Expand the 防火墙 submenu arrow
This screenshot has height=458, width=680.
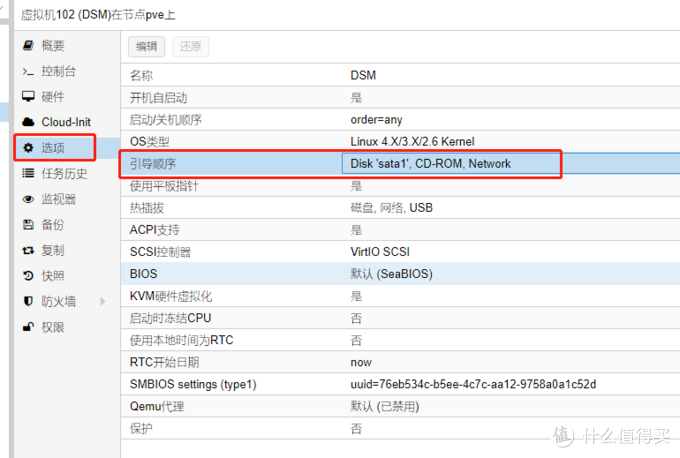103,301
